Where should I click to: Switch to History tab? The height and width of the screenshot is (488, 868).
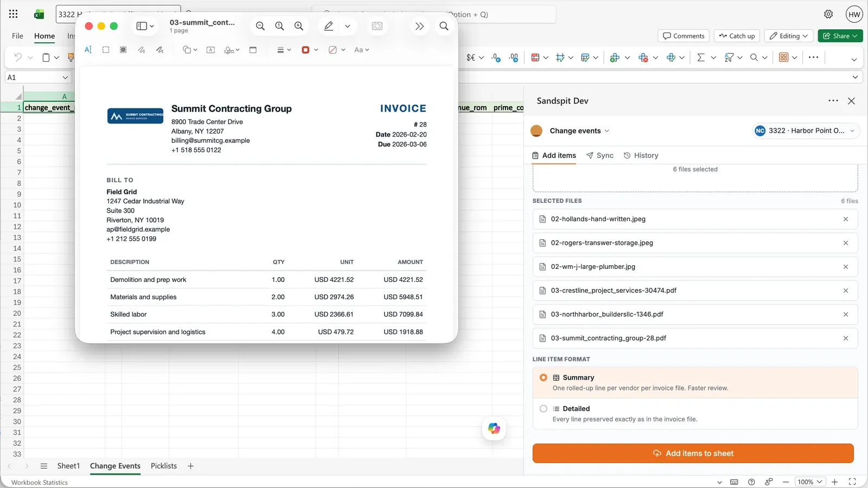[641, 156]
